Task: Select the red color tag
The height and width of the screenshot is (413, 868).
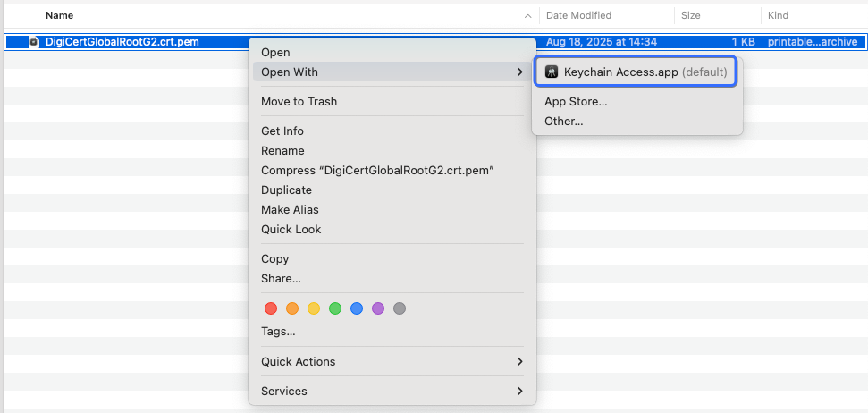Action: tap(271, 308)
